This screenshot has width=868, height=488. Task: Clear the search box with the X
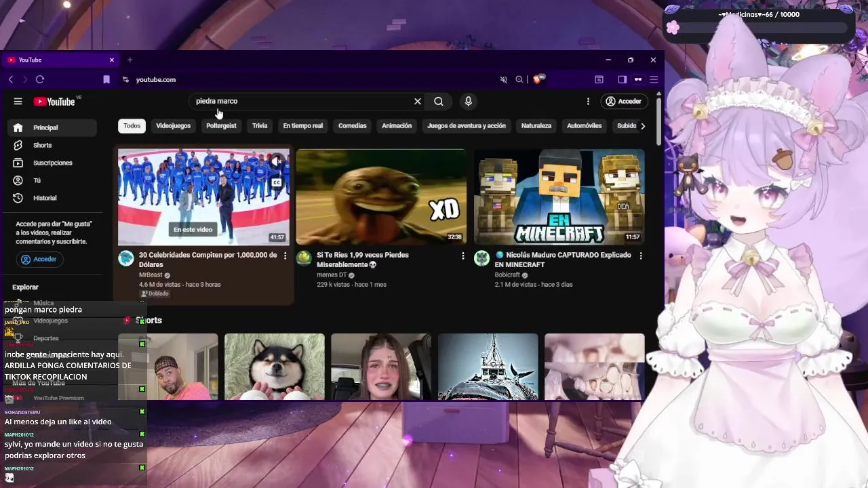pyautogui.click(x=418, y=101)
